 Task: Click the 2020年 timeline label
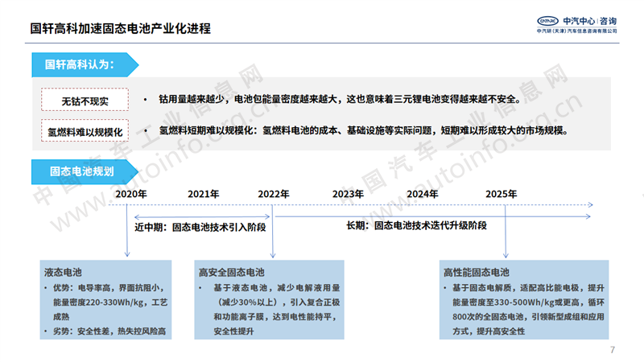coord(131,194)
